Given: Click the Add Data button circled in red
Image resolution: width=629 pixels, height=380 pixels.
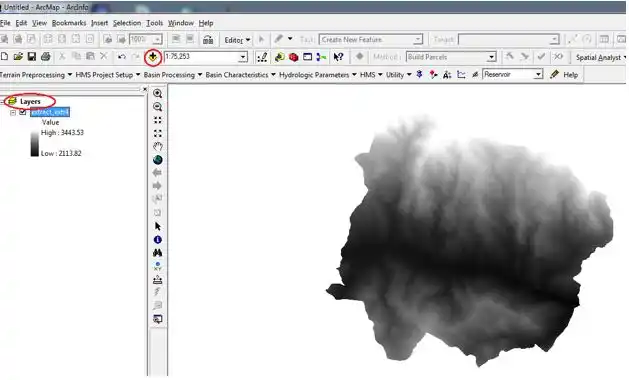Looking at the screenshot, I should tap(153, 57).
